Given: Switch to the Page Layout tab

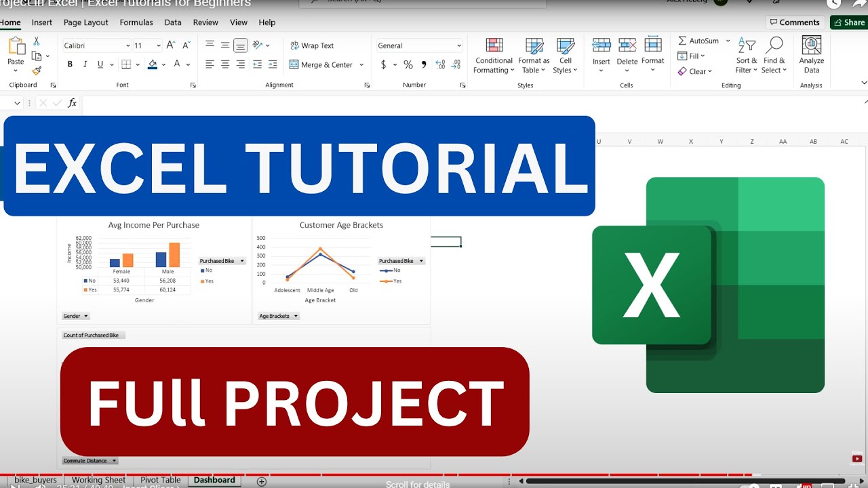Looking at the screenshot, I should [86, 22].
